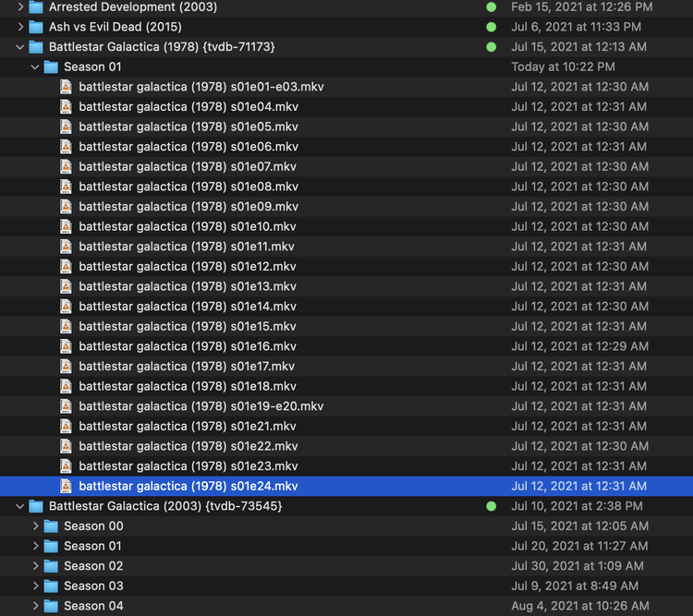Click the VLC icon of s01e09.mkv
The height and width of the screenshot is (616, 693).
66,206
